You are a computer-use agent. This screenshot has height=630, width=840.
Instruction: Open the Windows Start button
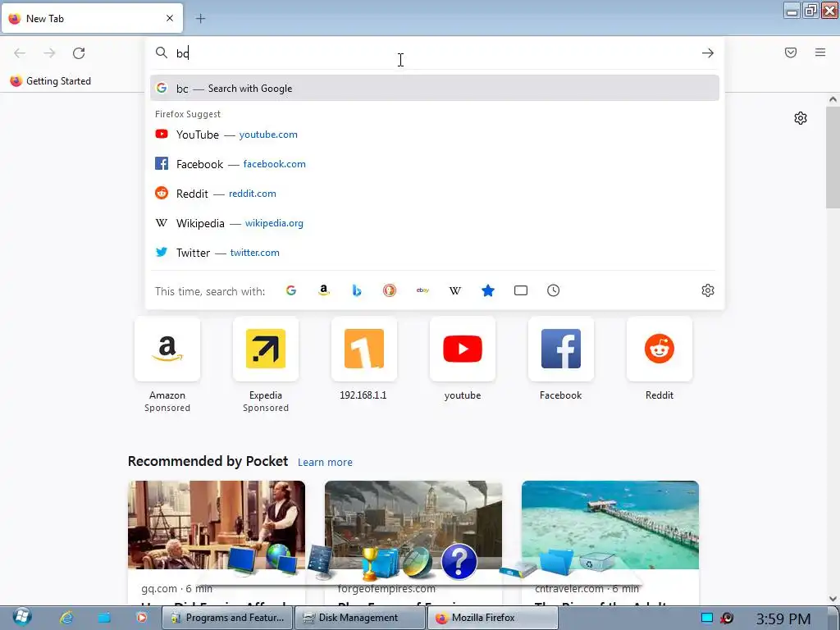(x=22, y=617)
